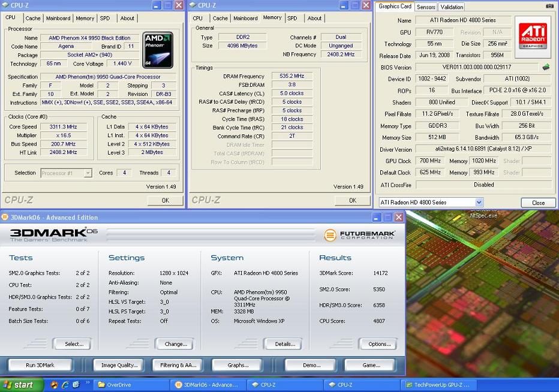Switch to OverDrive in the taskbar
The width and height of the screenshot is (559, 392).
131,385
